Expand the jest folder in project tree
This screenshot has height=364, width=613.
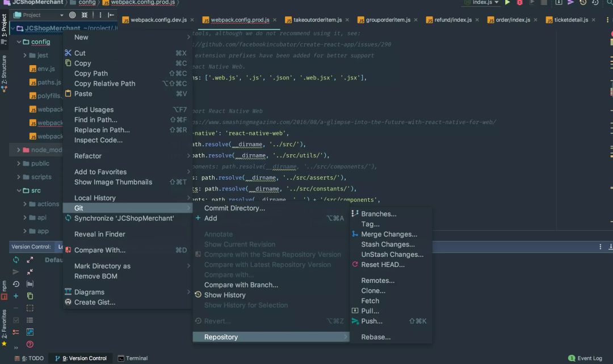[x=25, y=56]
